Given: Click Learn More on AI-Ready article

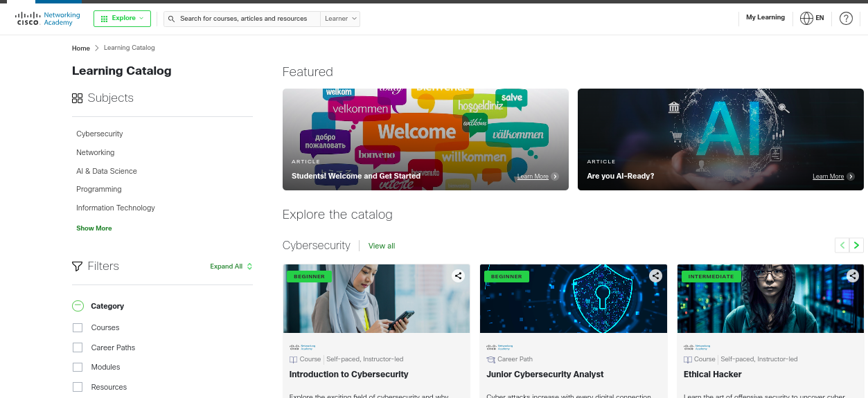Looking at the screenshot, I should (833, 177).
